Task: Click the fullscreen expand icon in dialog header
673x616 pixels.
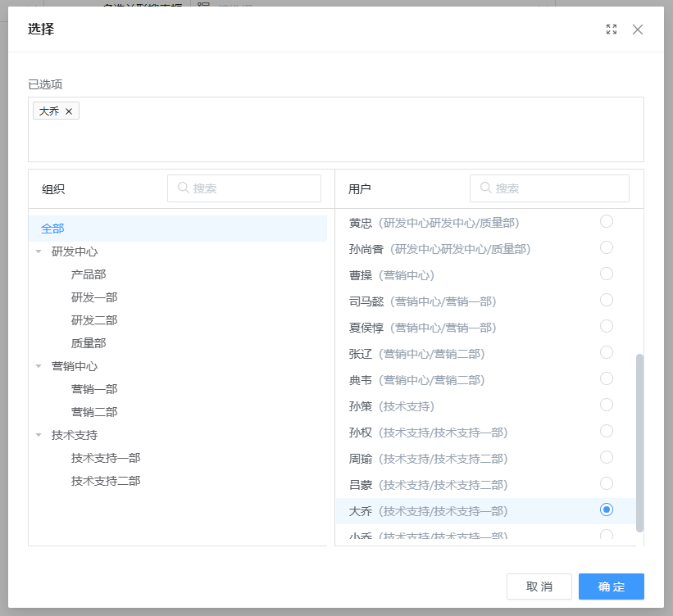Action: [612, 29]
